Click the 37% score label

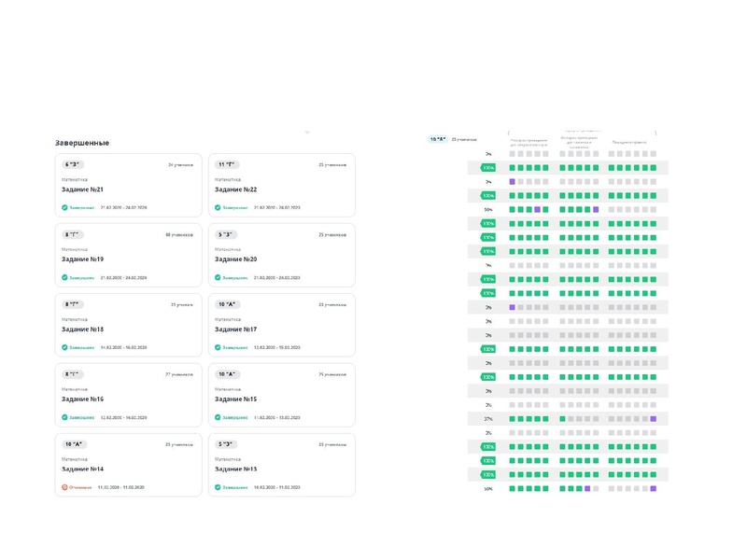487,419
